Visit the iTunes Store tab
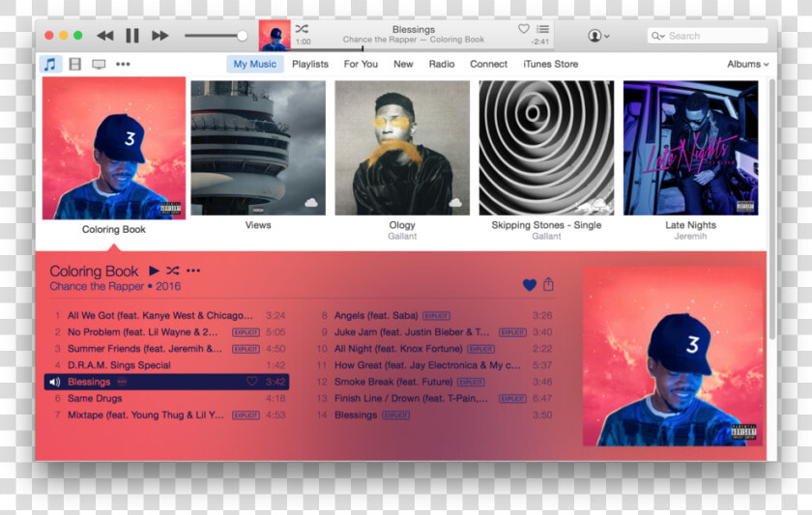812x515 pixels. [550, 64]
